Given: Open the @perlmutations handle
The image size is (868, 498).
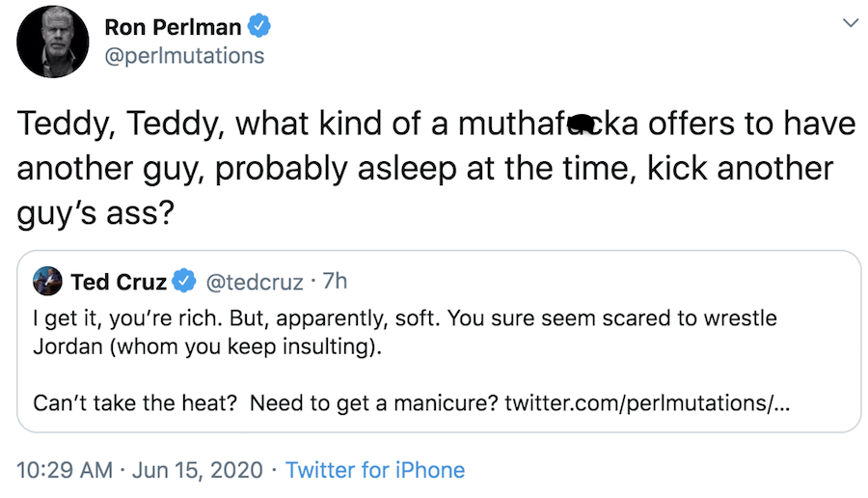Looking at the screenshot, I should pos(183,56).
